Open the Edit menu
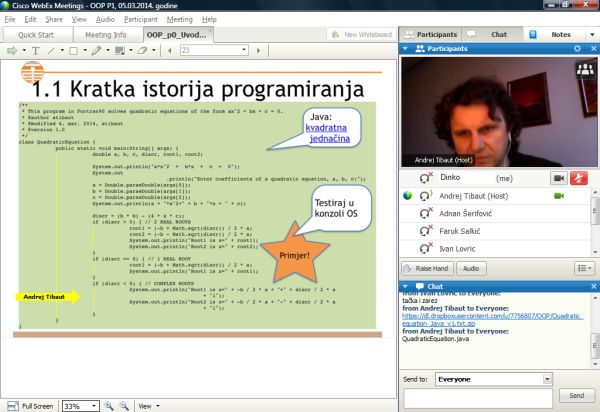The image size is (600, 412). [x=30, y=19]
